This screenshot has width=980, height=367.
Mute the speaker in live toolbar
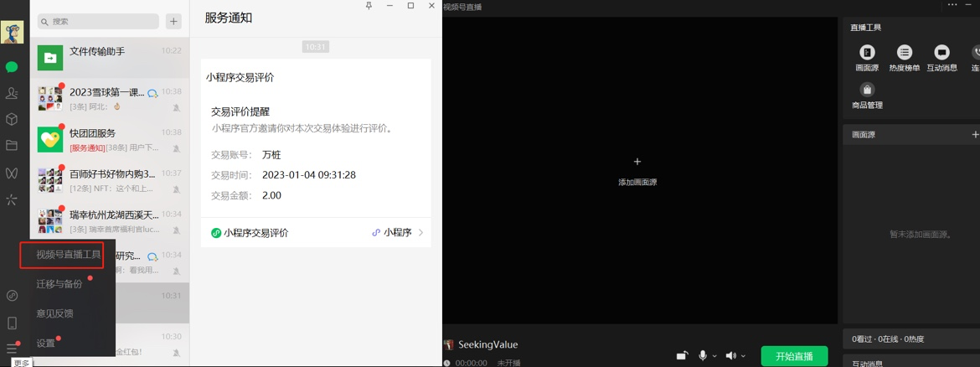(x=730, y=356)
